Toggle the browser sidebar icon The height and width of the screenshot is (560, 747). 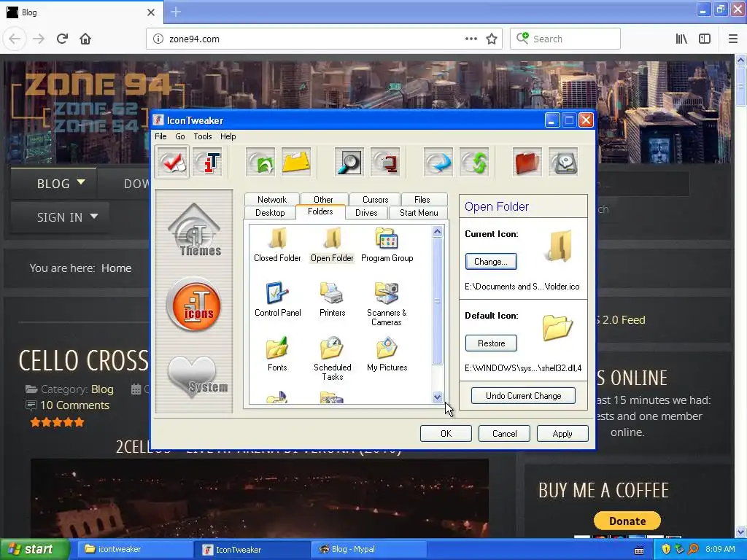tap(705, 39)
